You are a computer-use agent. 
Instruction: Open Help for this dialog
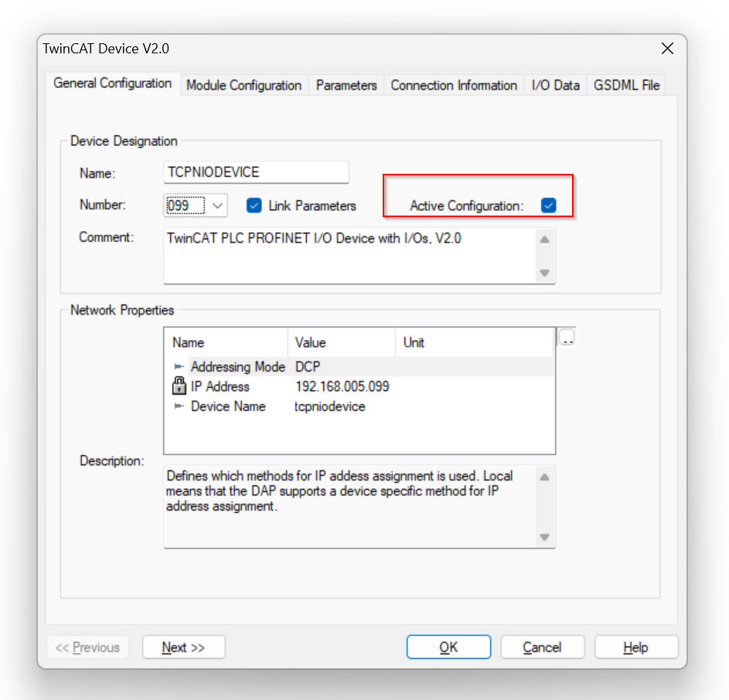(636, 647)
